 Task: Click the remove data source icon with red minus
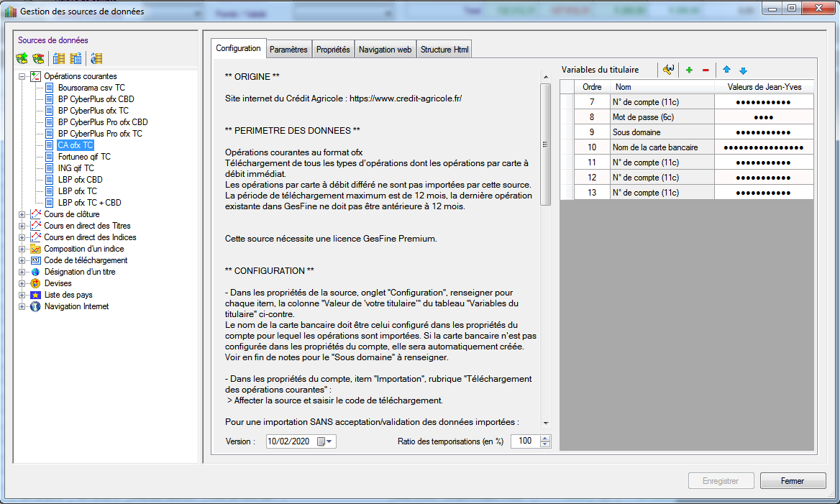point(38,59)
